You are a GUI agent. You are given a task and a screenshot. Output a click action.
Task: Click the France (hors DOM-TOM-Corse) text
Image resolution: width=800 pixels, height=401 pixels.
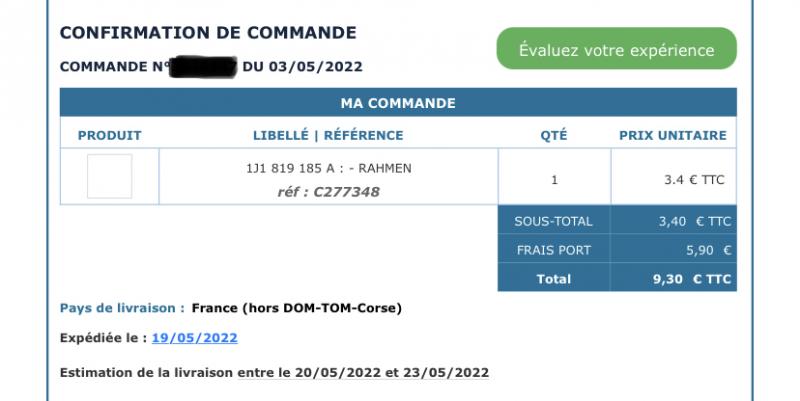[x=296, y=308]
